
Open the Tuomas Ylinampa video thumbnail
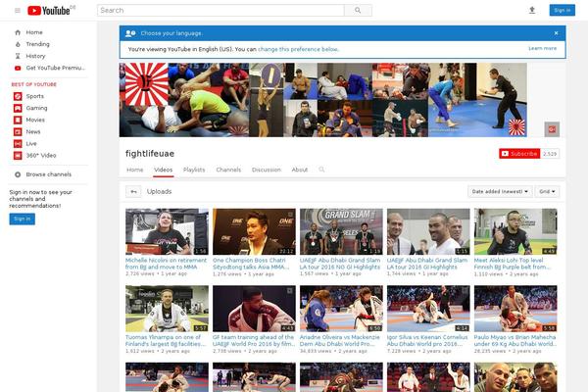[167, 309]
